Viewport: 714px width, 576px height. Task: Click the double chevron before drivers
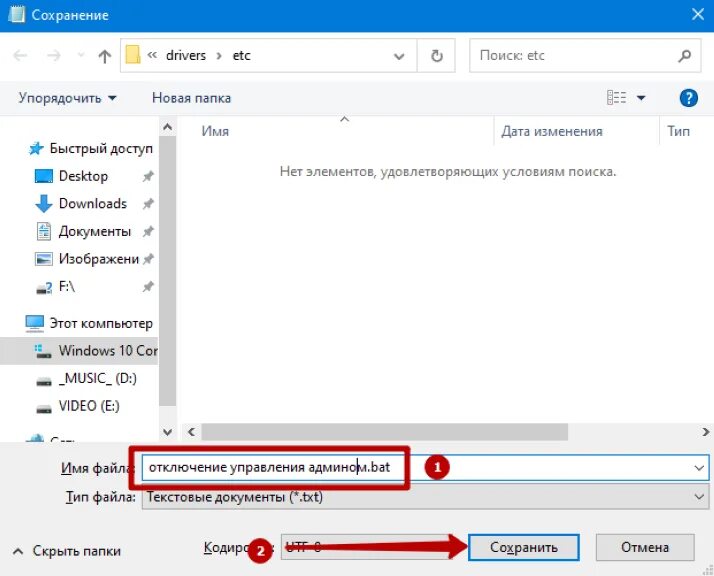(x=152, y=55)
